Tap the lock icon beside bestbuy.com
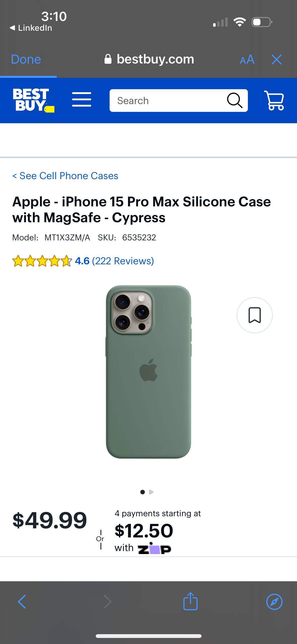This screenshot has width=297, height=644. 108,59
